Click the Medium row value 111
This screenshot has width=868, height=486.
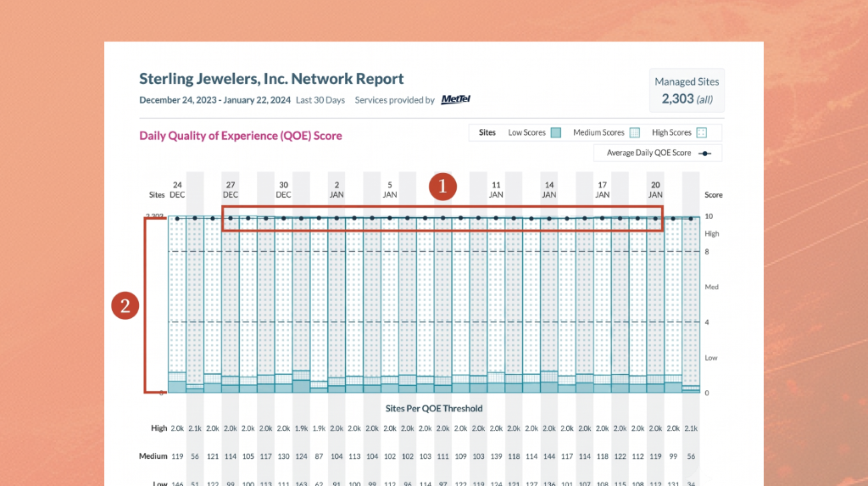[442, 456]
